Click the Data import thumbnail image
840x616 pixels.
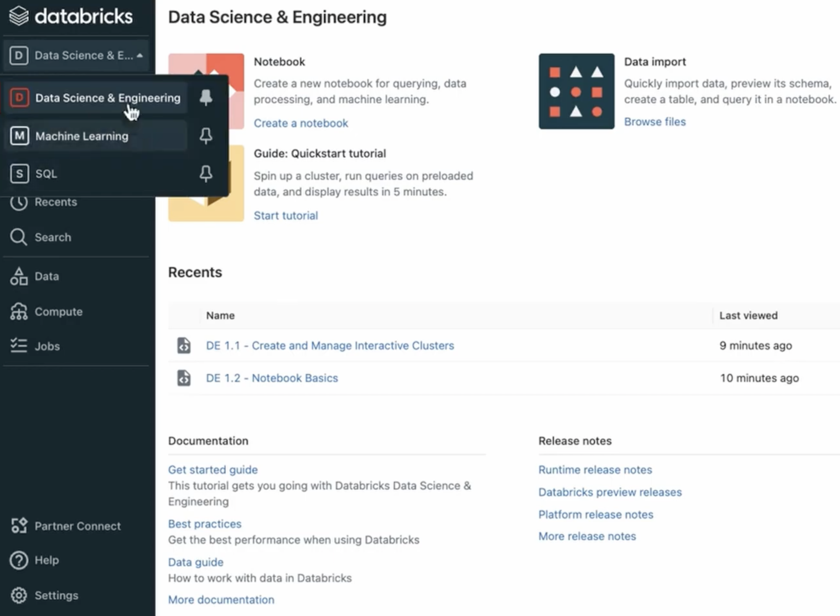coord(576,91)
